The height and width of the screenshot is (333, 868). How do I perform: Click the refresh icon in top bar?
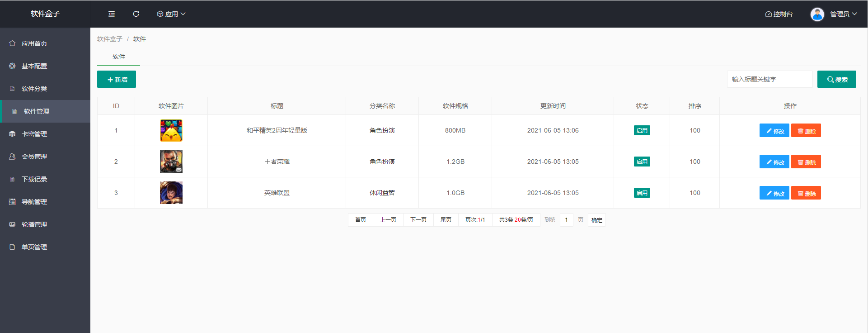[x=136, y=14]
